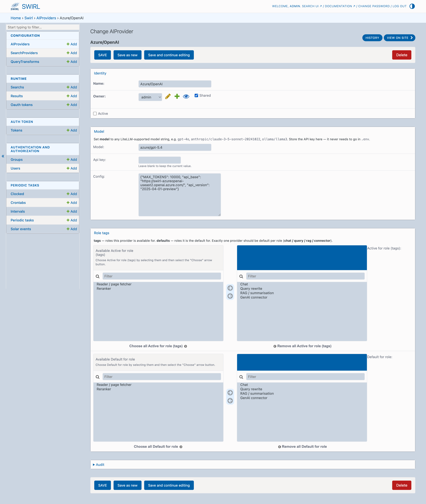The width and height of the screenshot is (426, 504).
Task: Click the eye icon to view owner
Action: click(x=186, y=97)
